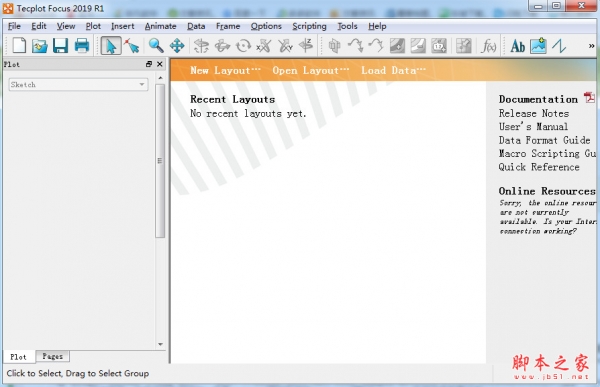The image size is (600, 387).
Task: Click the add contour level icon
Action: [397, 46]
